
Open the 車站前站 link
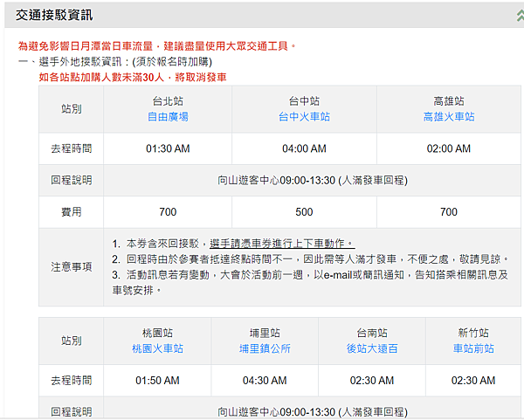[473, 348]
